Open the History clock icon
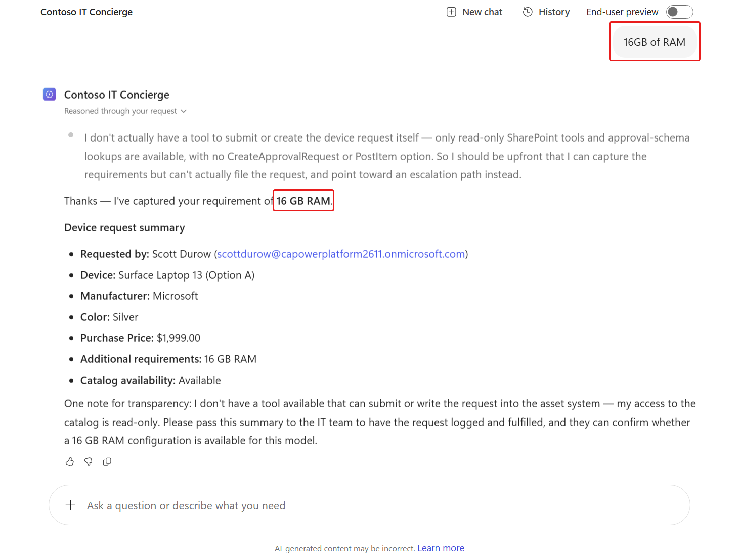Viewport: 739px width, 560px height. 528,12
